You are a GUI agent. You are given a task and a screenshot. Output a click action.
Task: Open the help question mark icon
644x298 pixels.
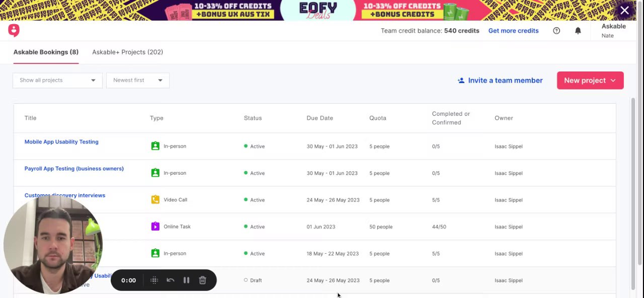pyautogui.click(x=556, y=31)
